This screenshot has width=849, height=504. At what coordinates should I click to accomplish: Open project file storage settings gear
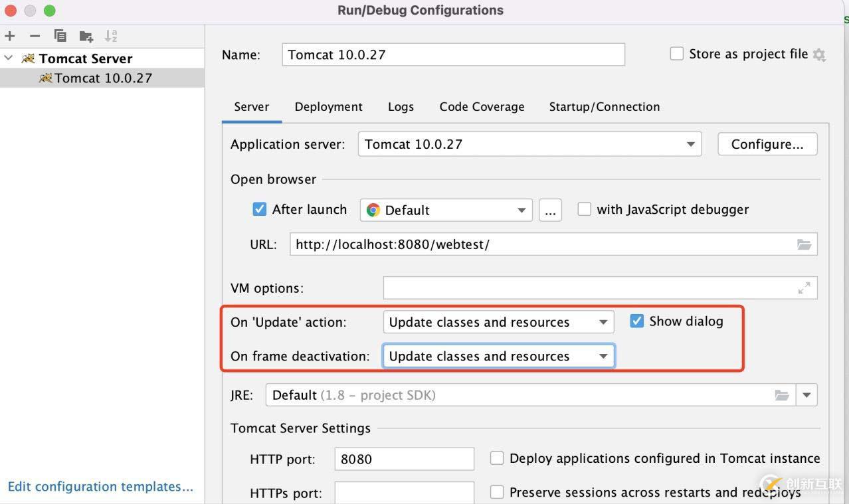tap(819, 55)
